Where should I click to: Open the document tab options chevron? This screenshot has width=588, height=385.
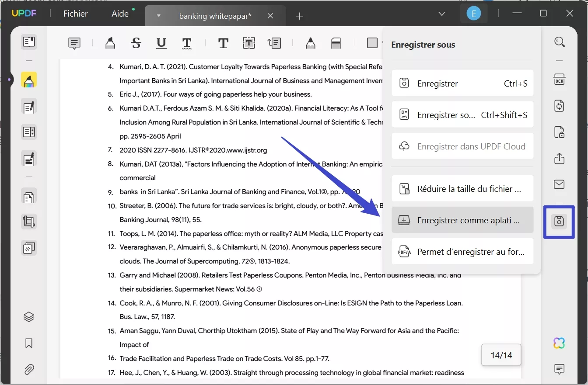158,16
